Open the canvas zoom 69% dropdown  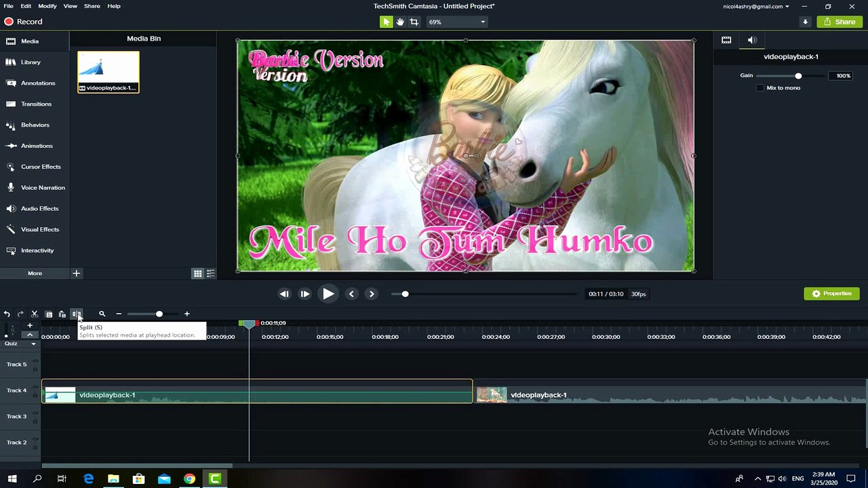point(456,22)
